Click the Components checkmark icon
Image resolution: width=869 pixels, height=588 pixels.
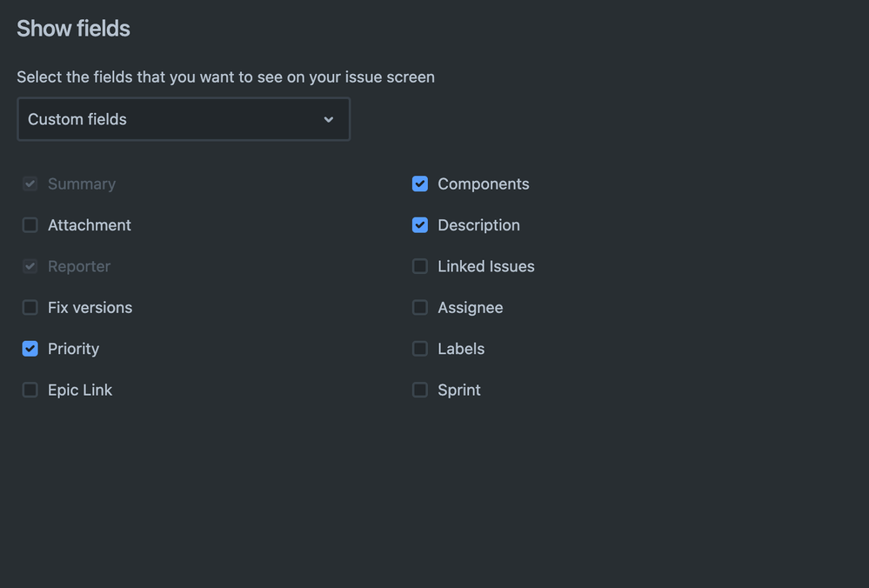point(420,184)
